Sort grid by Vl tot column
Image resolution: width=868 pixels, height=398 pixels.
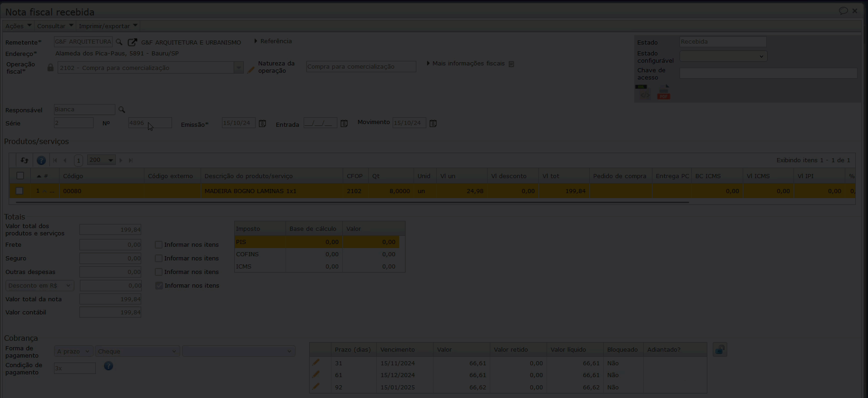(564, 176)
